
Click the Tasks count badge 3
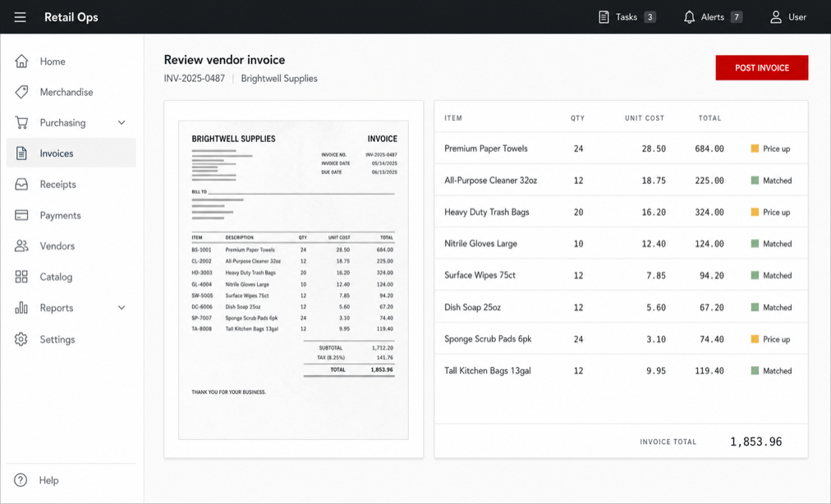pos(650,17)
